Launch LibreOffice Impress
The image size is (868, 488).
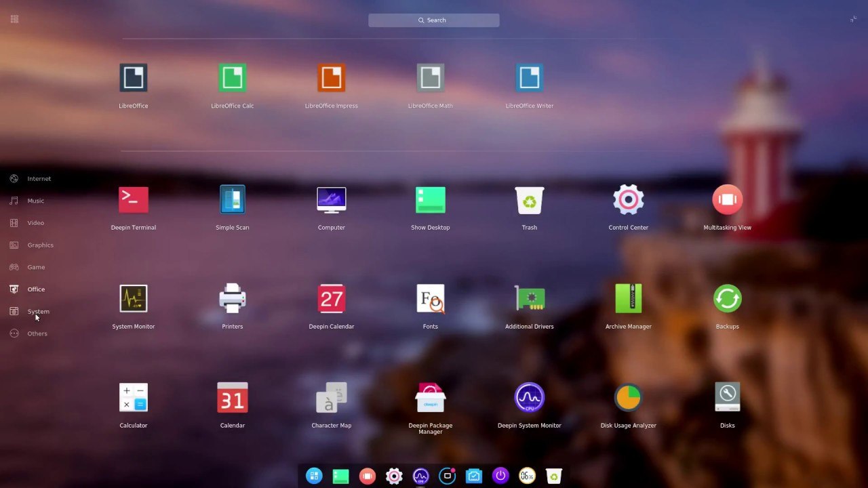click(332, 78)
